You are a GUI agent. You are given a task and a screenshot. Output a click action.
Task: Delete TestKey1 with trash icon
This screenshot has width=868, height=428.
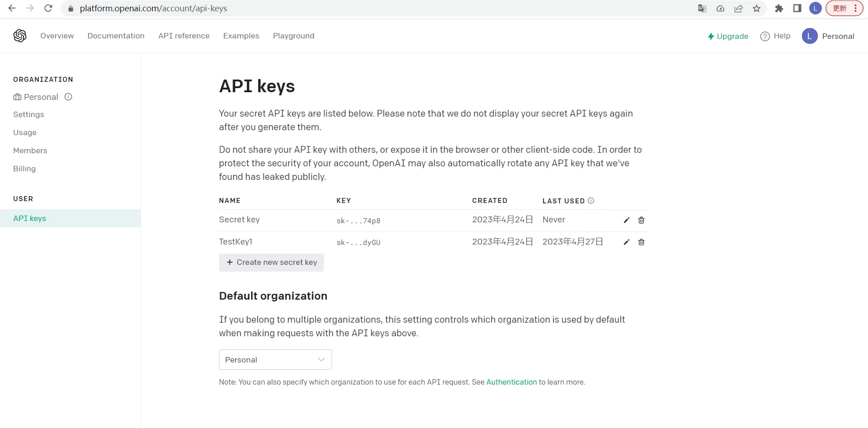click(641, 242)
